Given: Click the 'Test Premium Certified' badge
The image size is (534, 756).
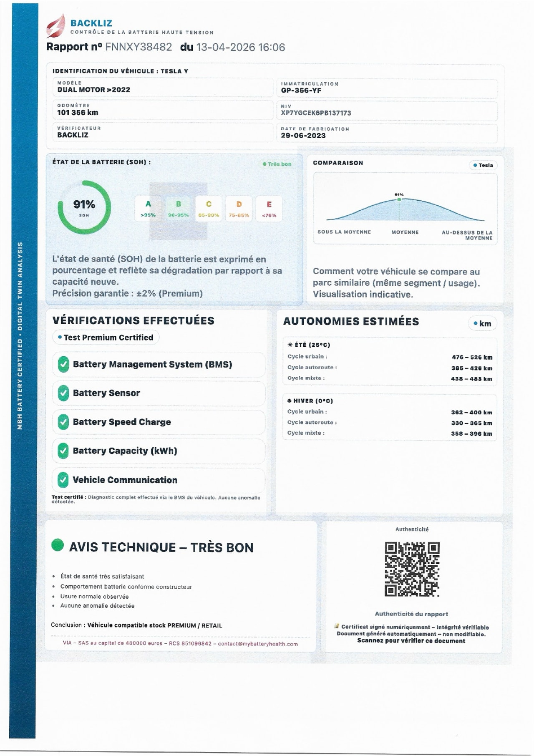Looking at the screenshot, I should [106, 338].
